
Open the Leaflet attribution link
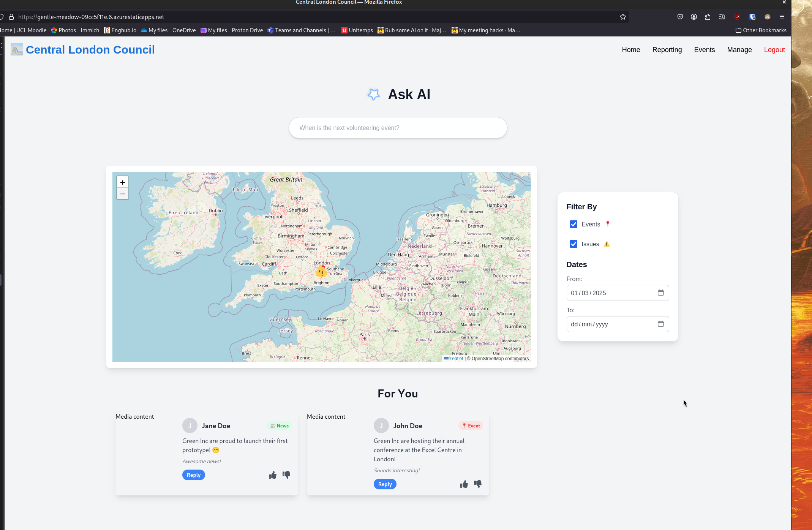click(x=456, y=359)
